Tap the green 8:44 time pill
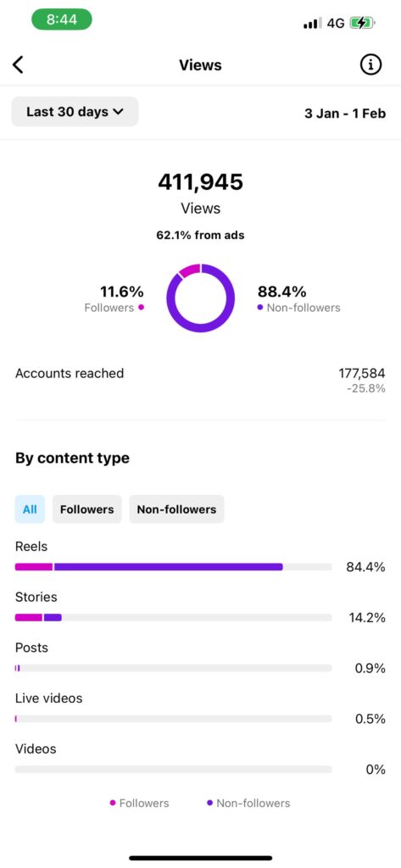The width and height of the screenshot is (401, 868). click(x=62, y=19)
